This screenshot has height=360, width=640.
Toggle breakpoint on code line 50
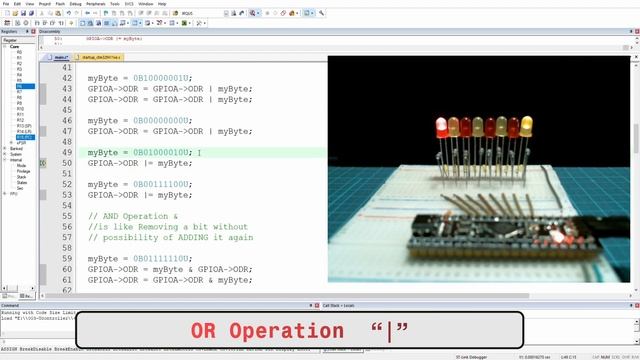click(43, 163)
